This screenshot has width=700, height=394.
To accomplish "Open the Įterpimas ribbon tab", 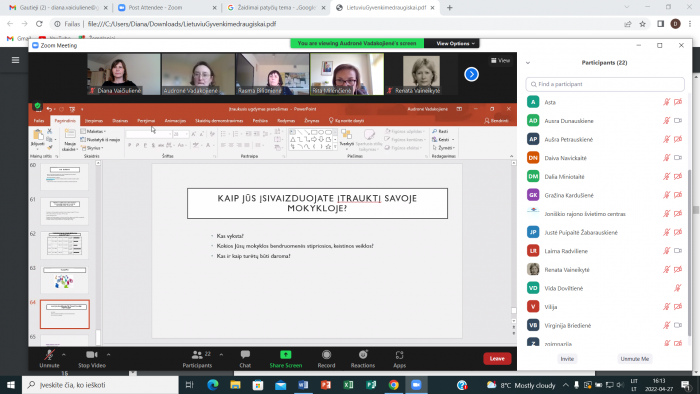I will click(x=94, y=120).
